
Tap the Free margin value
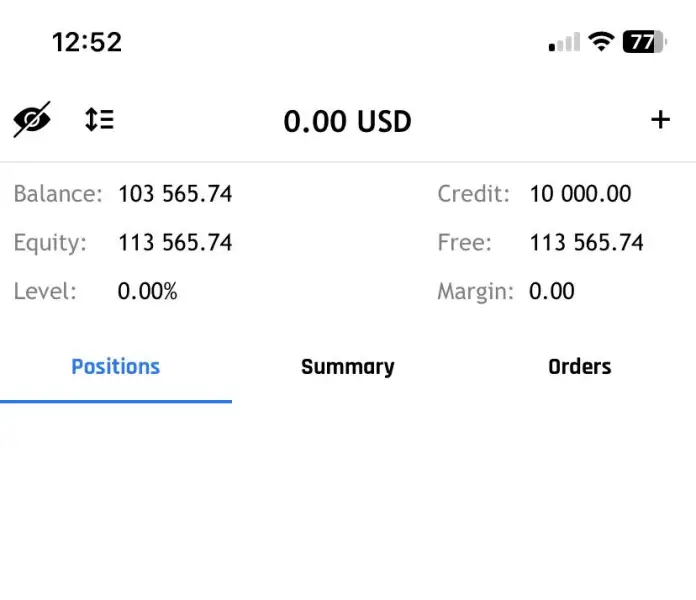[586, 243]
